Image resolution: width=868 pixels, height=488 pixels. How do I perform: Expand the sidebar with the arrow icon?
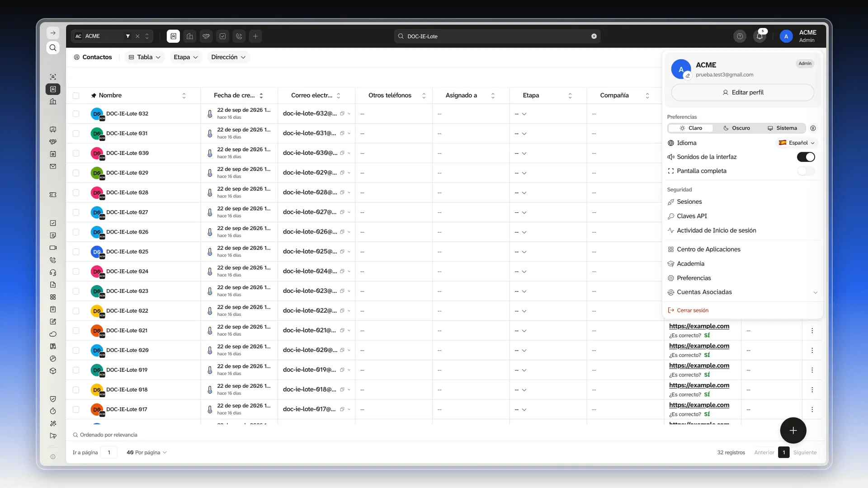click(x=53, y=33)
